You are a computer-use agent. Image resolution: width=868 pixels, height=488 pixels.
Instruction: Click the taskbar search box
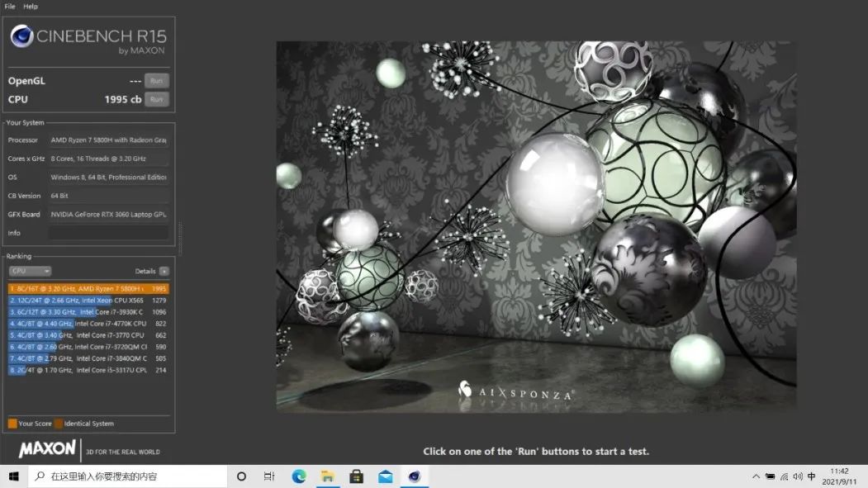(127, 476)
